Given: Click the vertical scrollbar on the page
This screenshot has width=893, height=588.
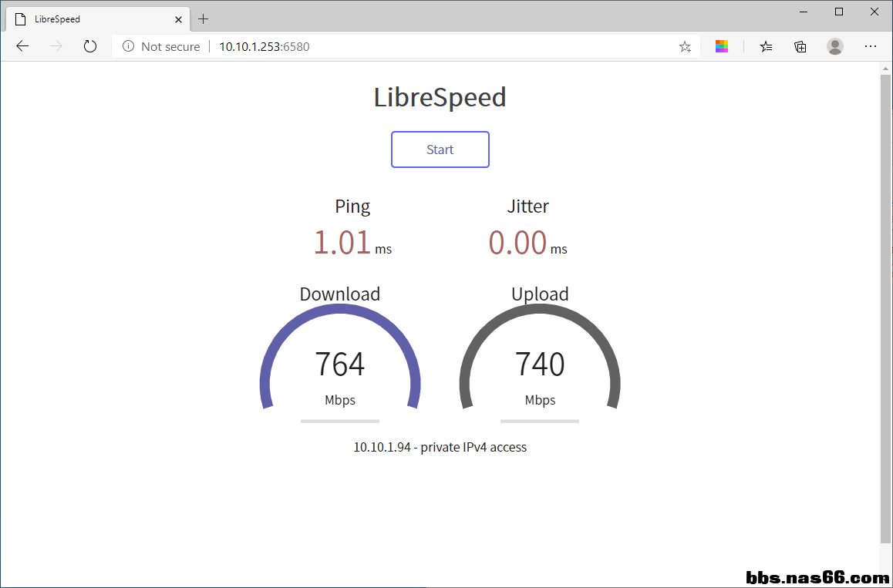Looking at the screenshot, I should 885,308.
